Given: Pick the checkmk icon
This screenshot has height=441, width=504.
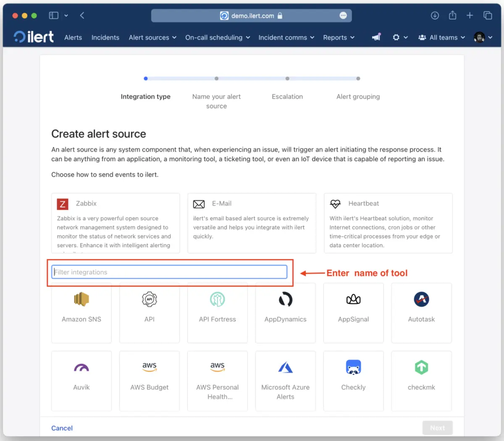Looking at the screenshot, I should [422, 367].
